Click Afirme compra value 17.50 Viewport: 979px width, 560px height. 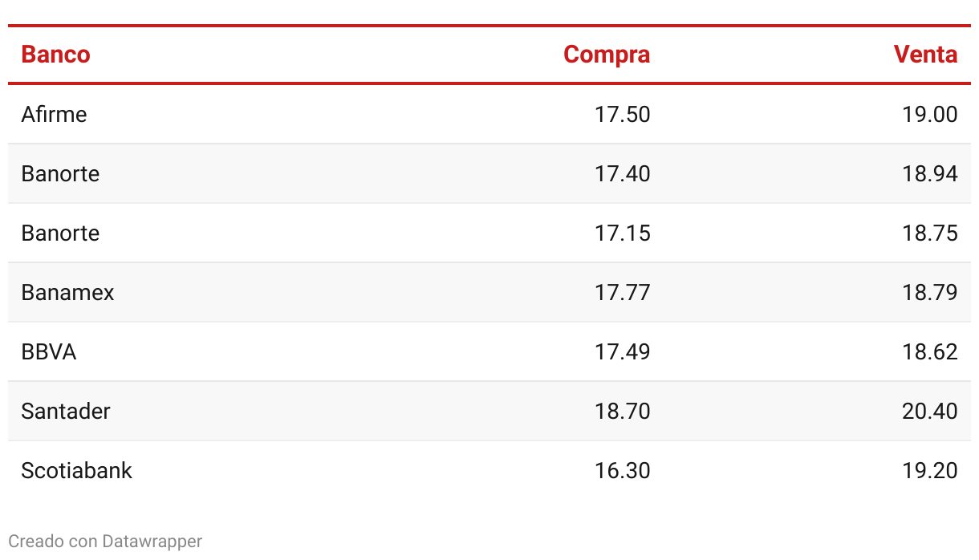(x=622, y=114)
